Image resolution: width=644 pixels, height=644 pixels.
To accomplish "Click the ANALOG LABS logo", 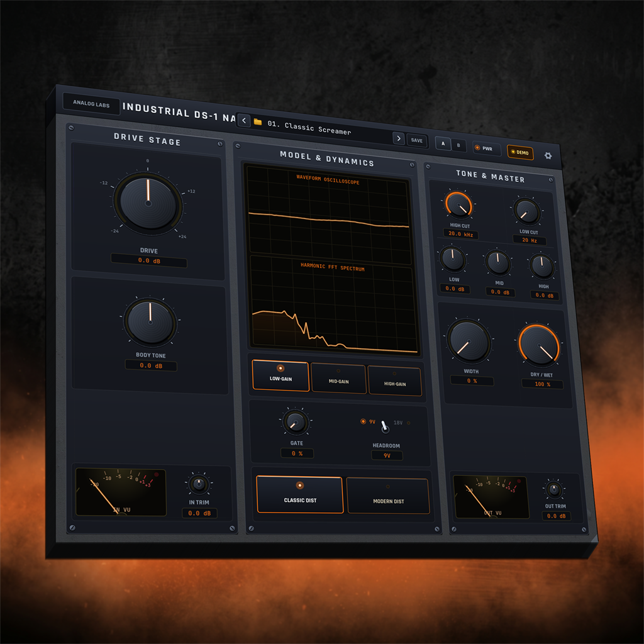I will coord(91,104).
